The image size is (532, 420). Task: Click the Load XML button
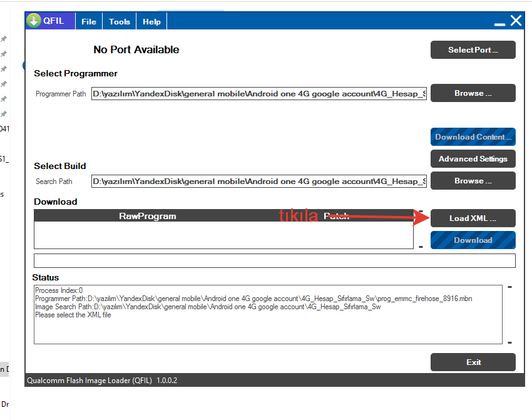coord(473,218)
